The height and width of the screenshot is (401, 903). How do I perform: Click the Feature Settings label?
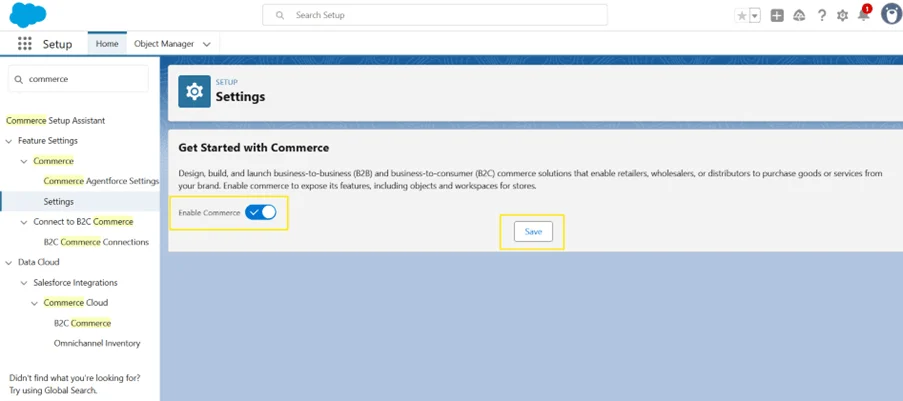coord(48,141)
